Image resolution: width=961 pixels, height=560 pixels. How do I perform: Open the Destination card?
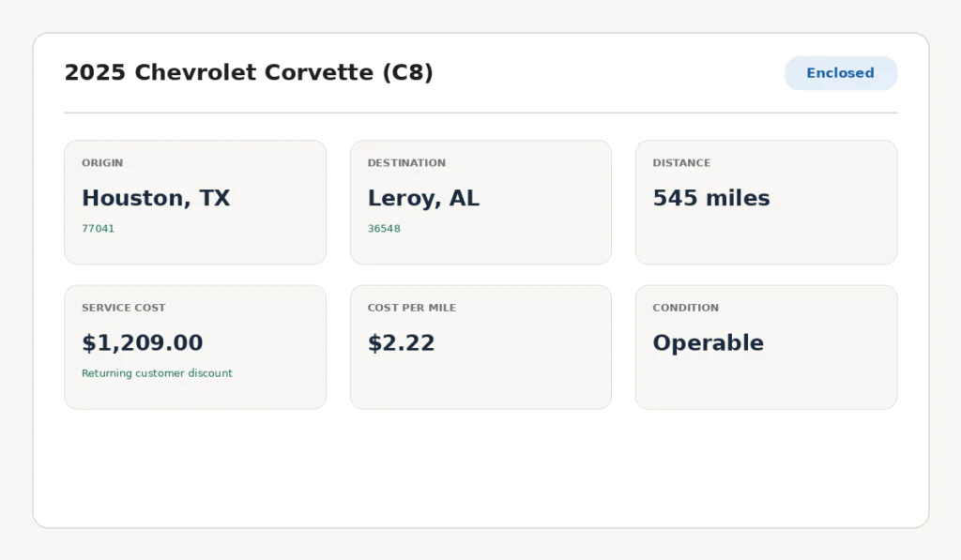[480, 203]
